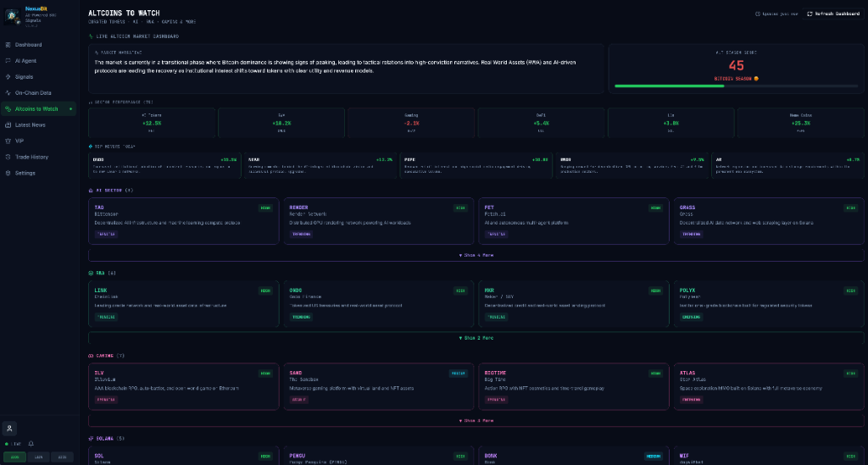The image size is (868, 465).
Task: Click the AI Agent chat icon
Action: click(8, 61)
